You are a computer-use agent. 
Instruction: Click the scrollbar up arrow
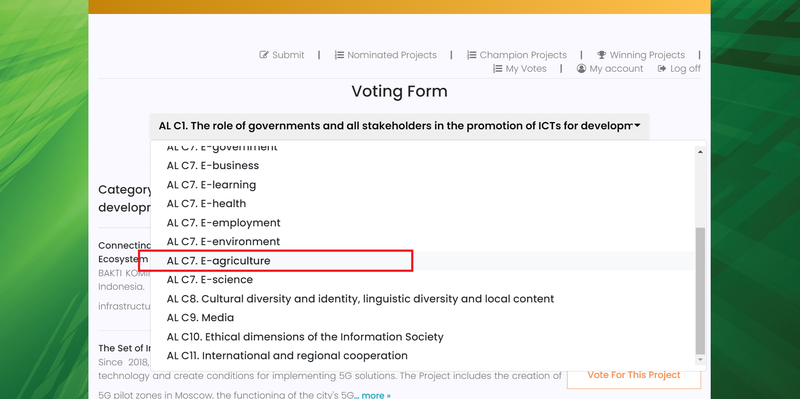(x=701, y=152)
